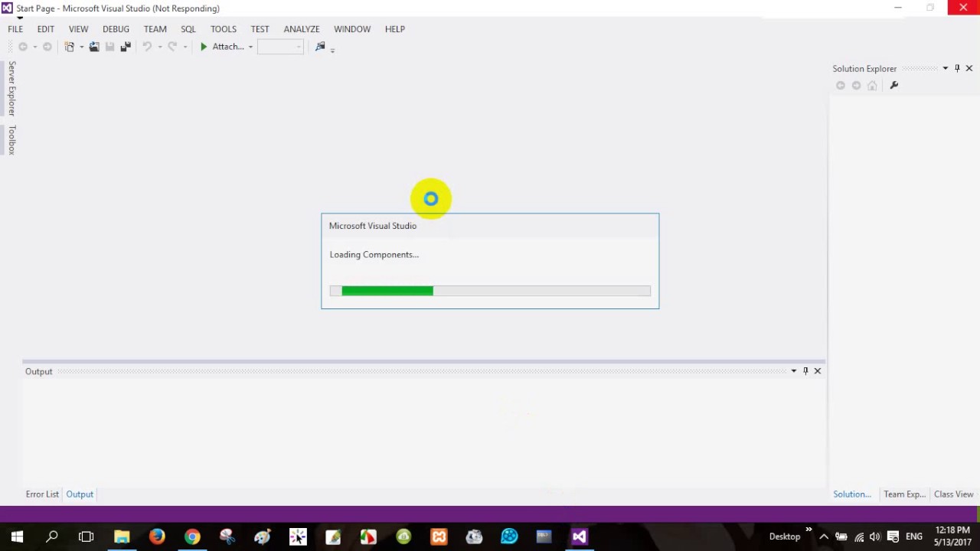The height and width of the screenshot is (551, 980).
Task: Open the New Project dropdown arrow
Action: [x=81, y=47]
